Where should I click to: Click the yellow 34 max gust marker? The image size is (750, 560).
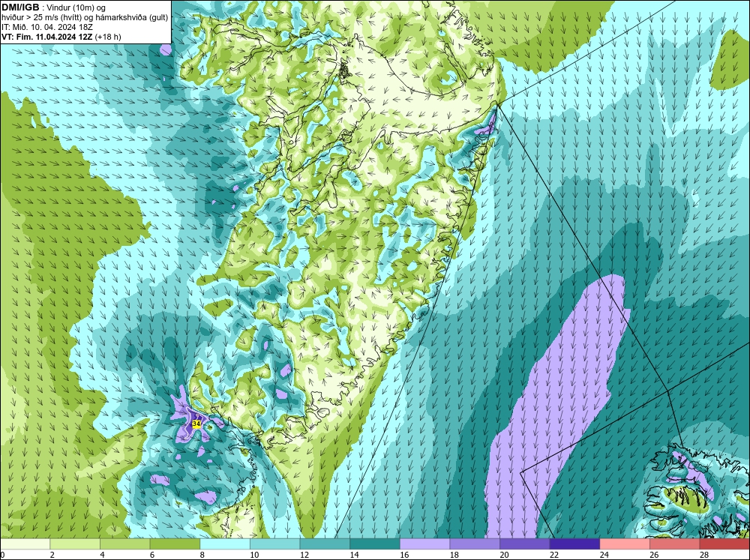pyautogui.click(x=196, y=424)
